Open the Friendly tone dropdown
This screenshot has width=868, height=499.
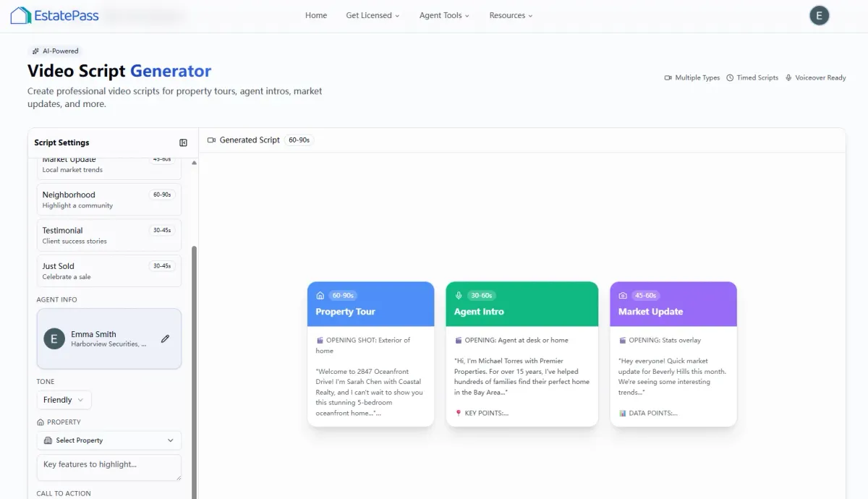[x=64, y=400]
